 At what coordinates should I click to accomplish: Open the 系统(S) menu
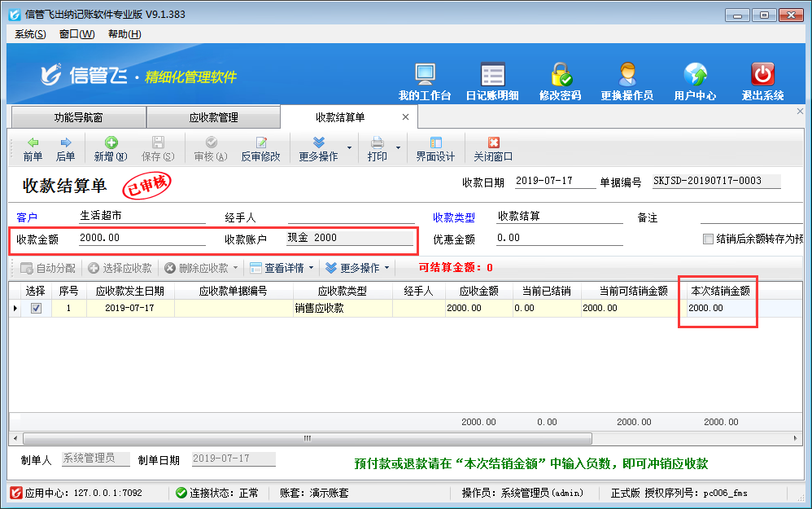[x=30, y=34]
